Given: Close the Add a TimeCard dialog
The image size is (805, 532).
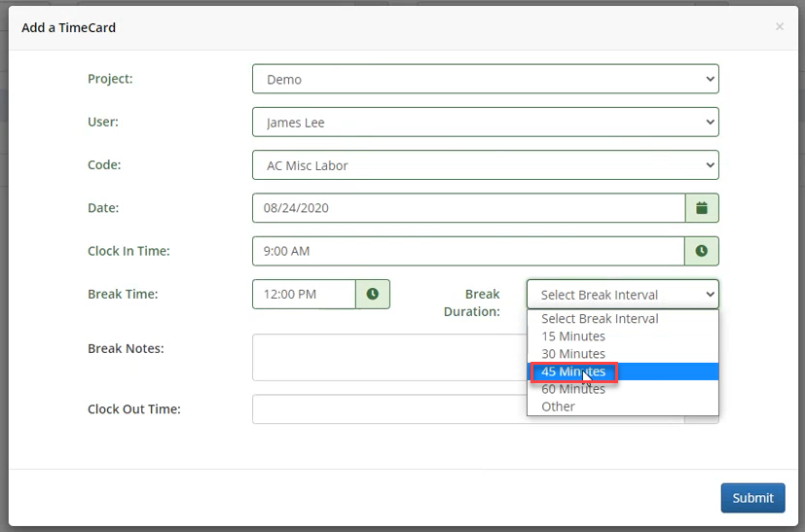Looking at the screenshot, I should 779,27.
